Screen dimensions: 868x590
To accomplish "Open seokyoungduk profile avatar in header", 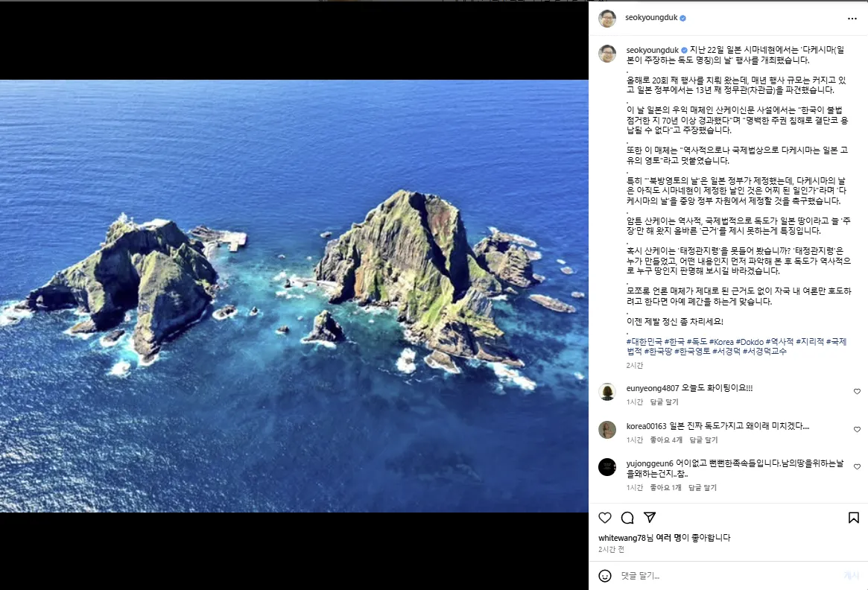I will coord(607,19).
